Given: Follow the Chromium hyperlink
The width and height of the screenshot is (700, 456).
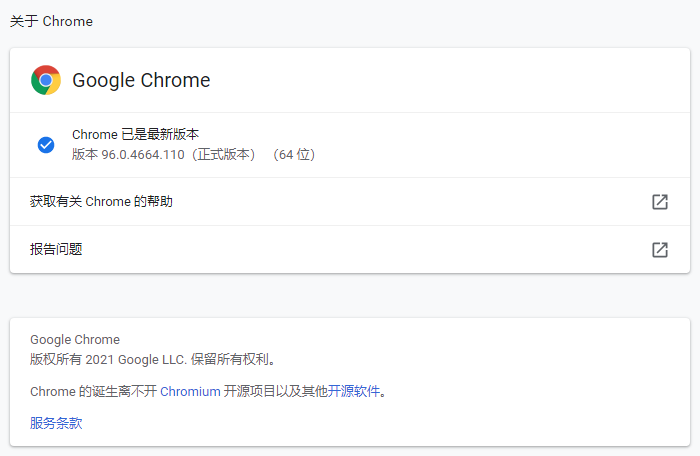Looking at the screenshot, I should pyautogui.click(x=190, y=392).
